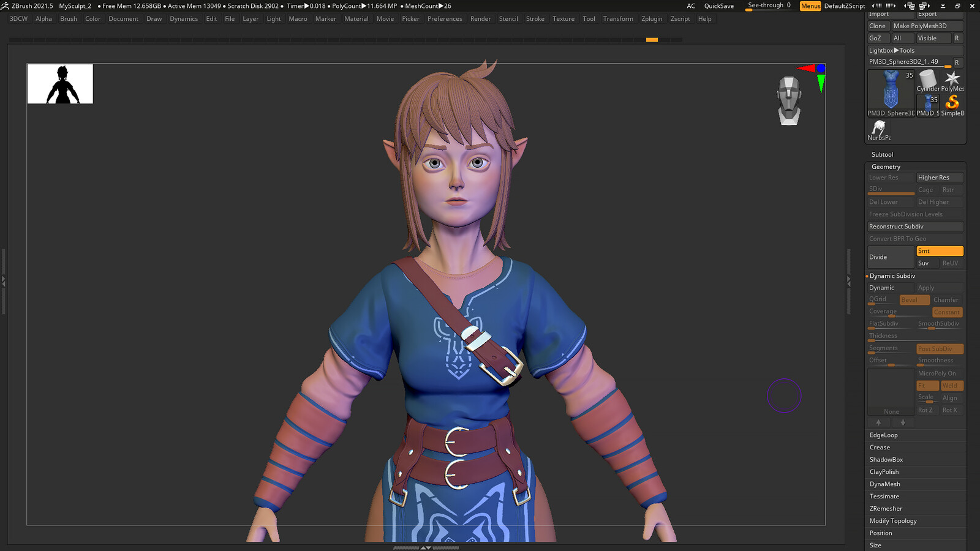Select the Cylinder3D tool icon
This screenshot has height=551, width=980.
[927, 80]
